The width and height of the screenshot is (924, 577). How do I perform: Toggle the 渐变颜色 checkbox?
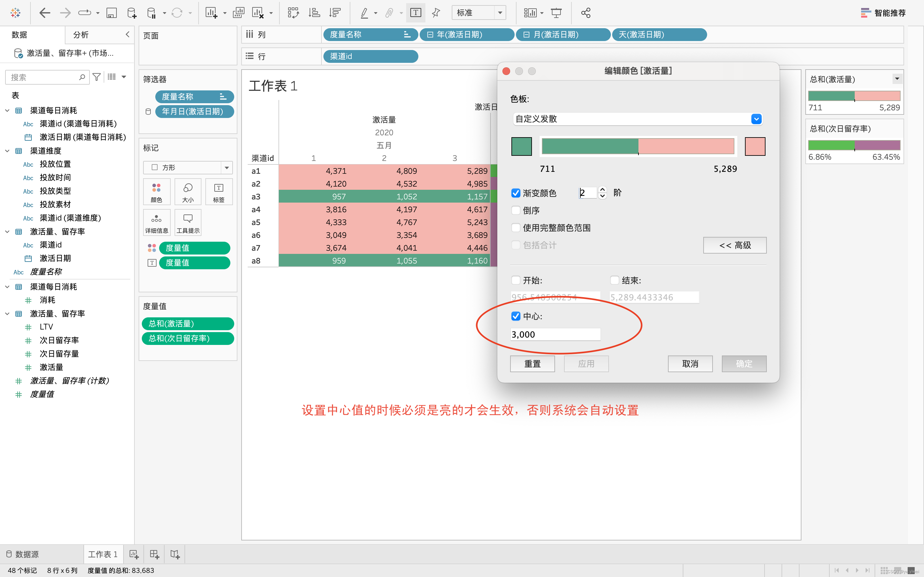(x=516, y=193)
